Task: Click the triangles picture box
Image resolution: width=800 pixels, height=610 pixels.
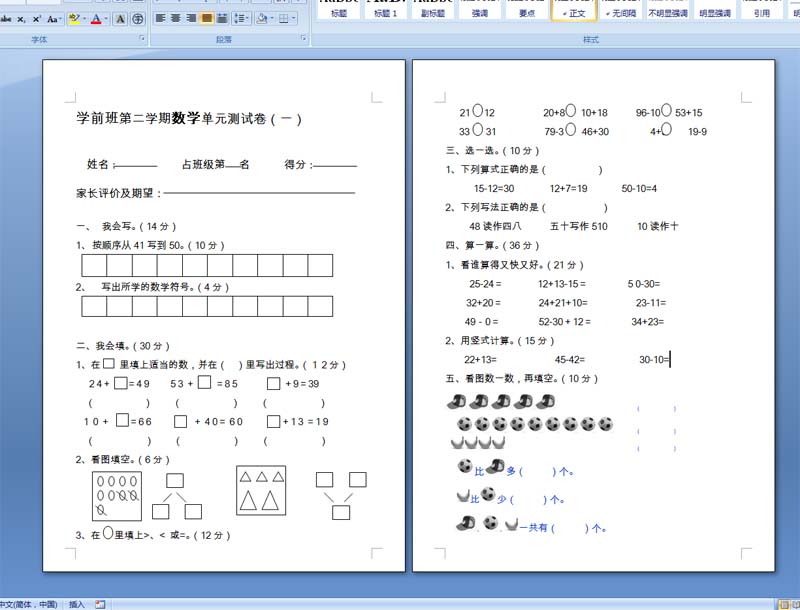Action: 261,490
